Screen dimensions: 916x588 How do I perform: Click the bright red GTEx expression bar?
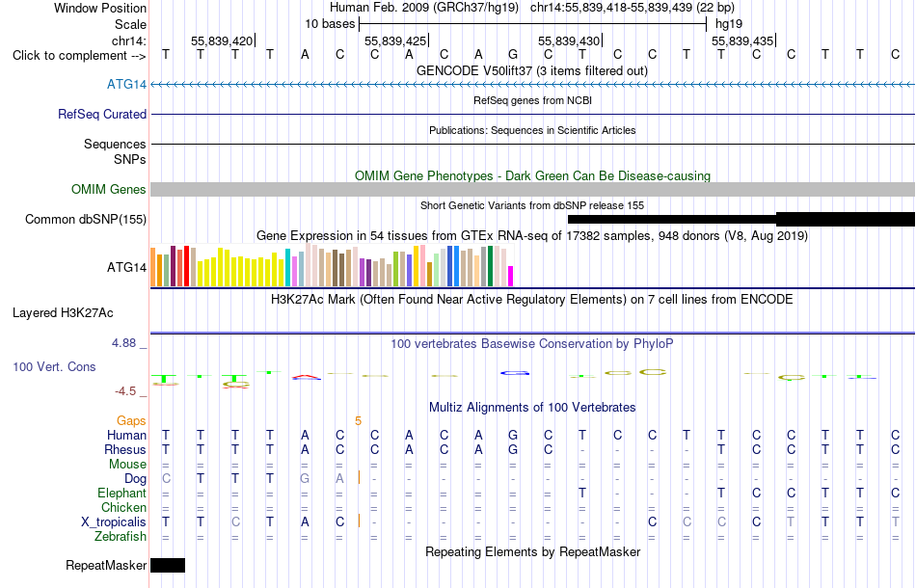click(x=186, y=266)
